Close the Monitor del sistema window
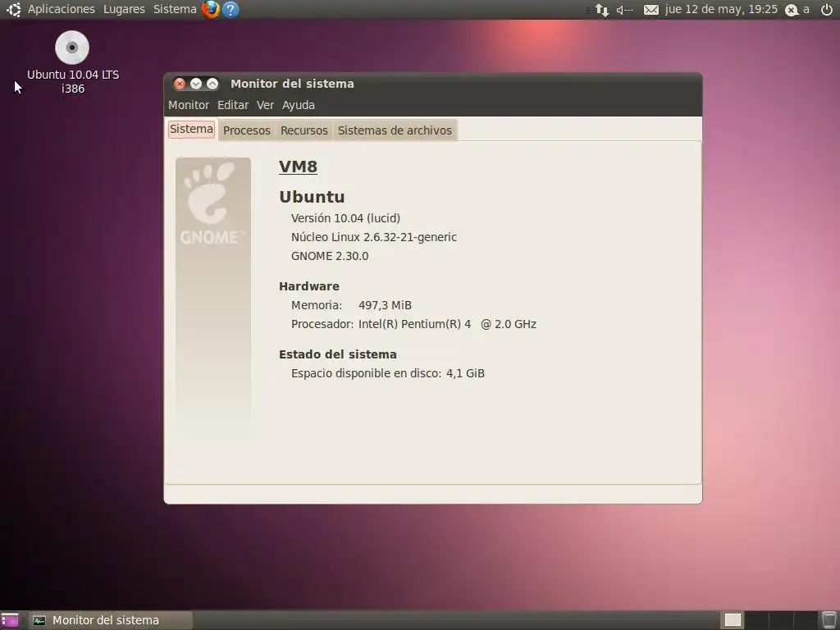The image size is (840, 630). [x=180, y=84]
